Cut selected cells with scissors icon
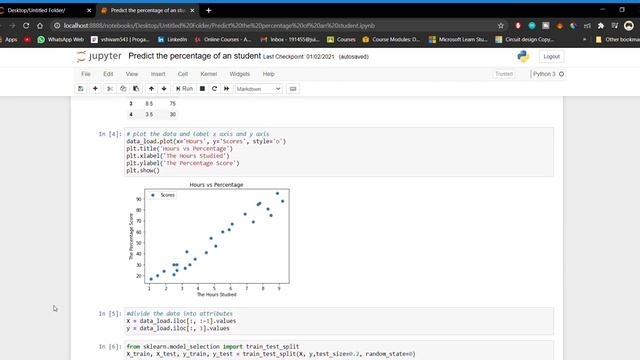640x360 pixels. (x=109, y=89)
